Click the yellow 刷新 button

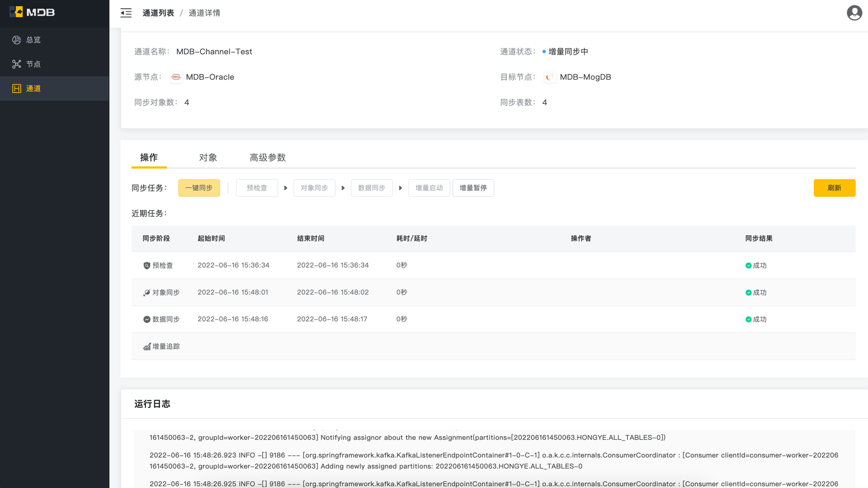point(834,188)
